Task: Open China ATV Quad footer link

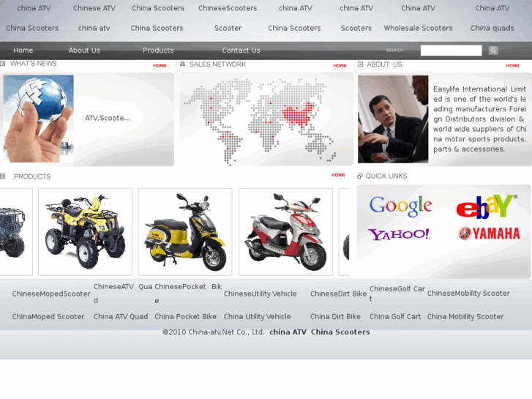Action: (121, 316)
